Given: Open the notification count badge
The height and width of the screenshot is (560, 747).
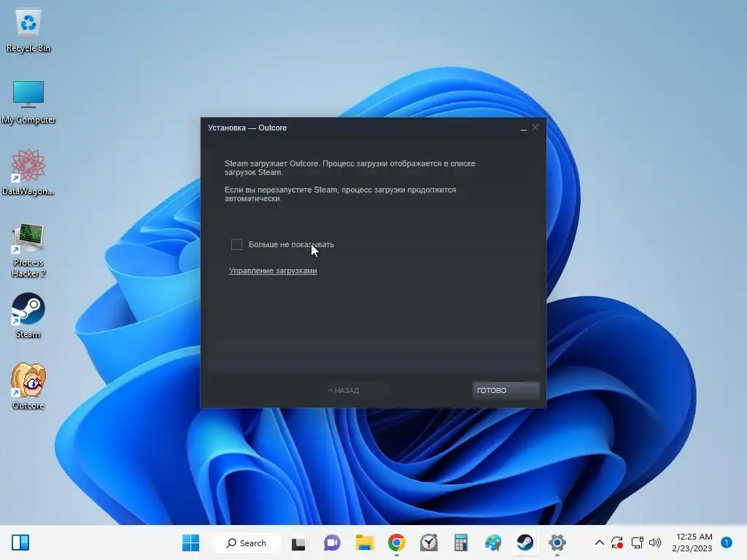Looking at the screenshot, I should pos(727,542).
